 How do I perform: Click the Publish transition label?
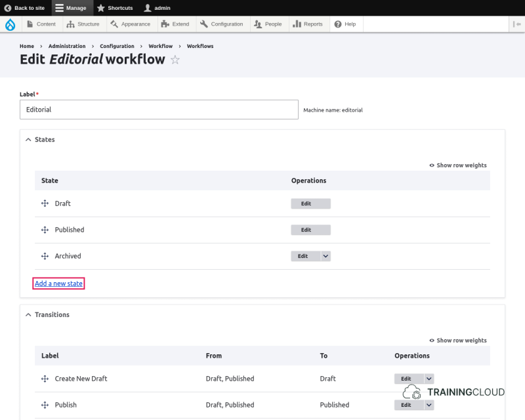[66, 405]
